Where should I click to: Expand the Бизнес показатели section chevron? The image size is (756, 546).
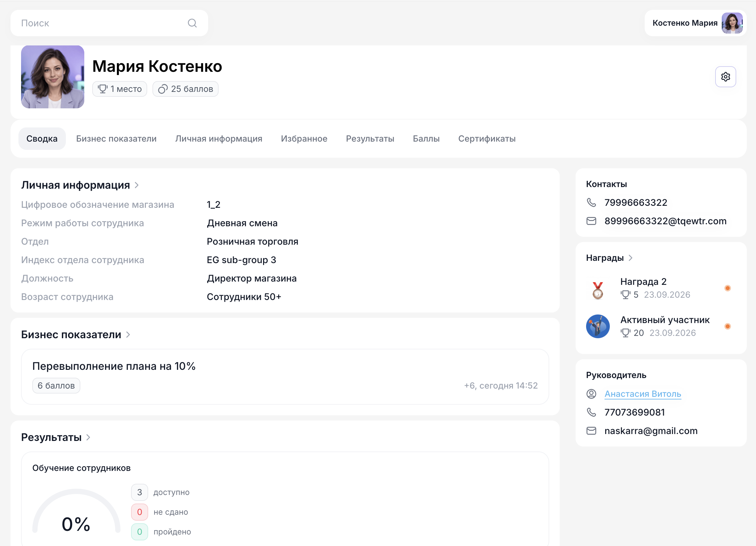pos(128,334)
